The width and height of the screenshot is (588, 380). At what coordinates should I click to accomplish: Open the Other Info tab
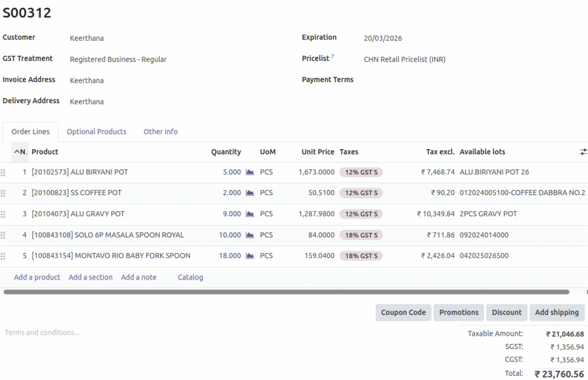coord(160,131)
